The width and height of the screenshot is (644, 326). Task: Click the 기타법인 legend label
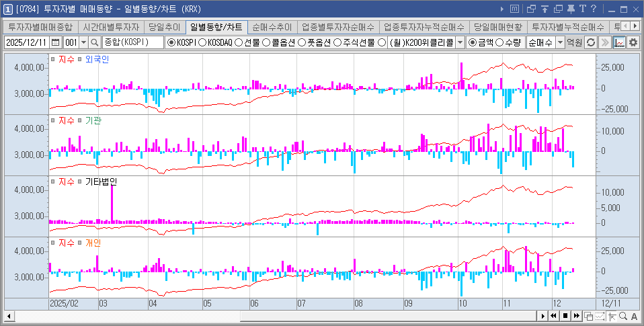[101, 181]
